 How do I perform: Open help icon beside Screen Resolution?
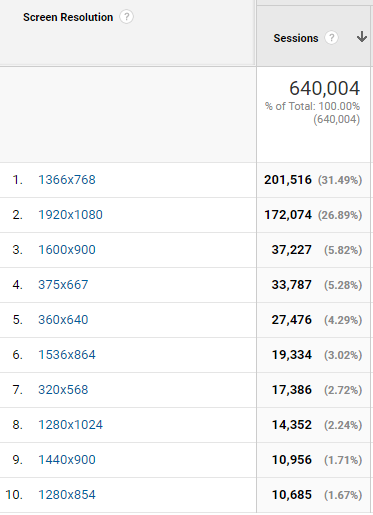point(126,17)
